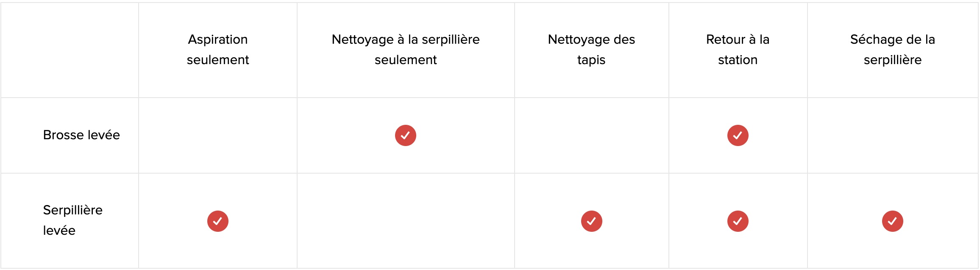This screenshot has height=270, width=980.
Task: Click empty Brosse levée cell under Séchage de la serpillière
Action: (x=893, y=135)
